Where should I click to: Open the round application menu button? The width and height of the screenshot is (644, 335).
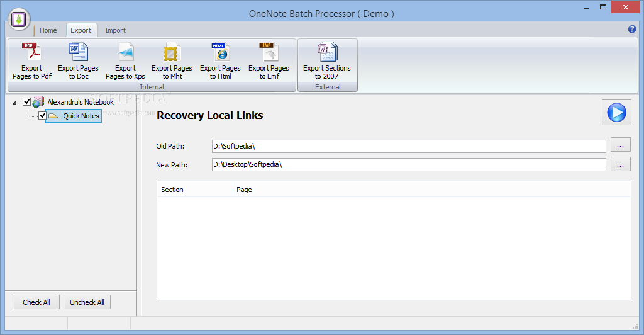(19, 20)
